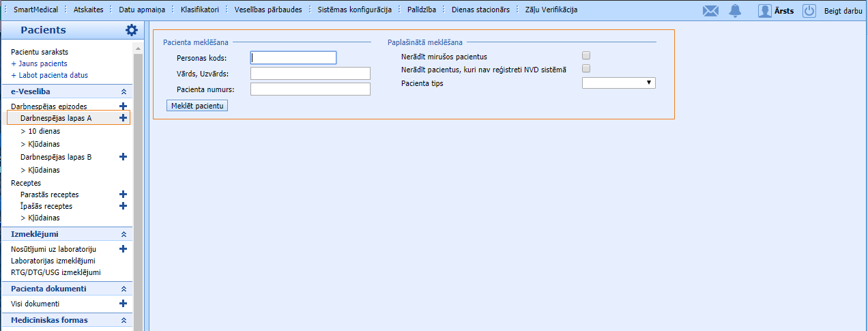Click plus icon beside Nosūtījumi uz laboratoriju
This screenshot has width=868, height=331.
[123, 249]
